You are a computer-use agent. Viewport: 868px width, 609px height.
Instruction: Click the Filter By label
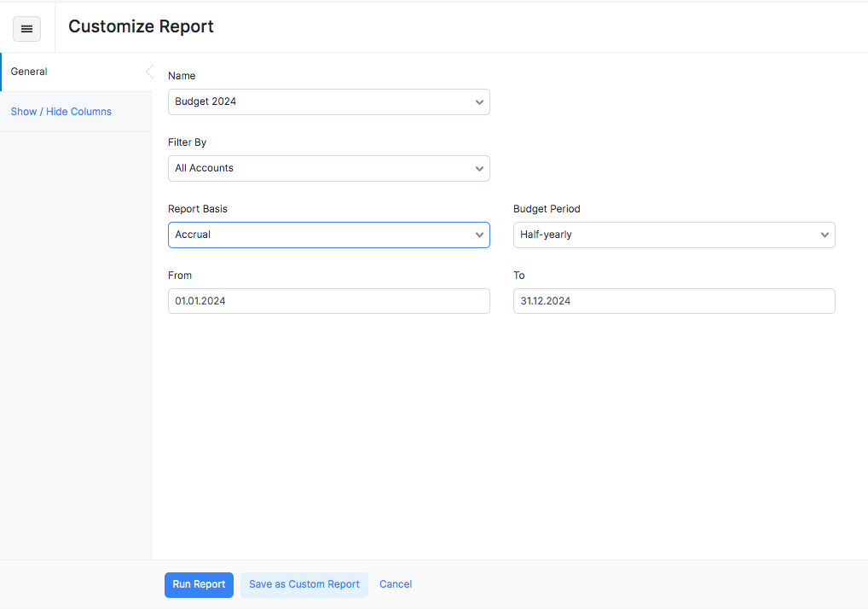tap(187, 142)
